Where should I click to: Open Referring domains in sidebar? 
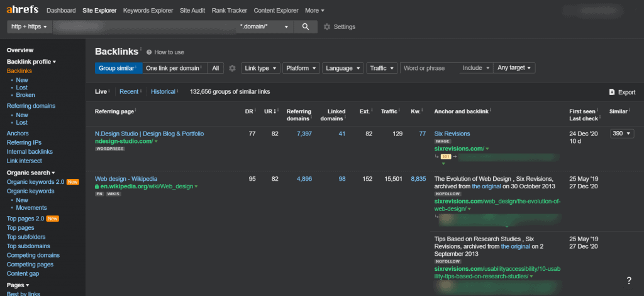(31, 106)
